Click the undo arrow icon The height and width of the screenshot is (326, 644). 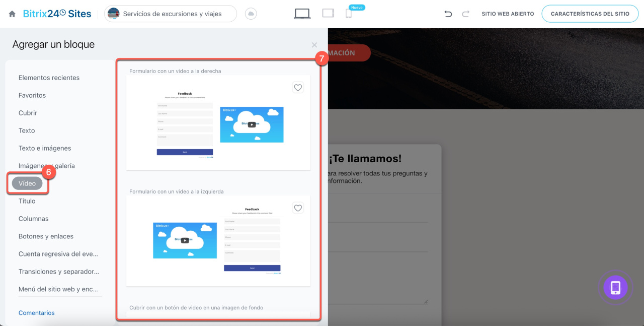click(448, 14)
